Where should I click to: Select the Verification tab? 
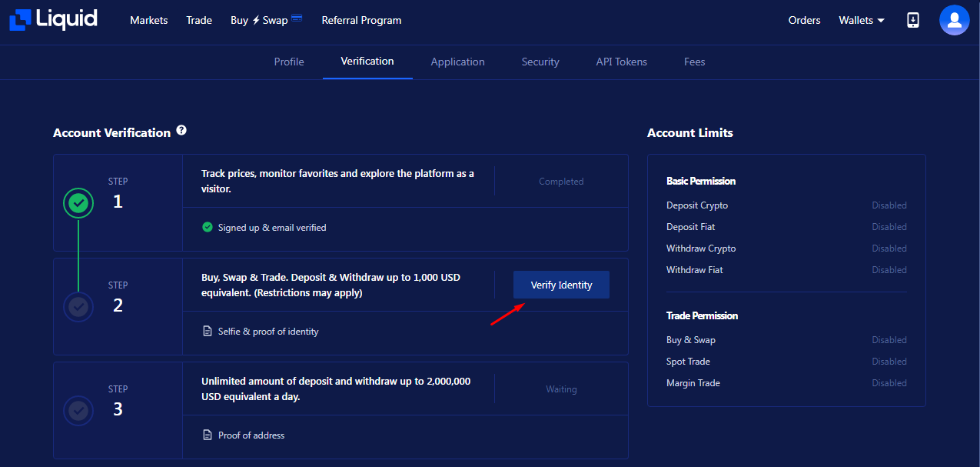(x=367, y=61)
